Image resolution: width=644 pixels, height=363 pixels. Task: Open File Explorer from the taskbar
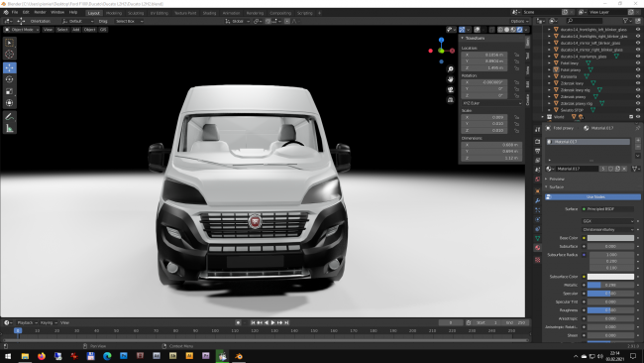tap(25, 356)
